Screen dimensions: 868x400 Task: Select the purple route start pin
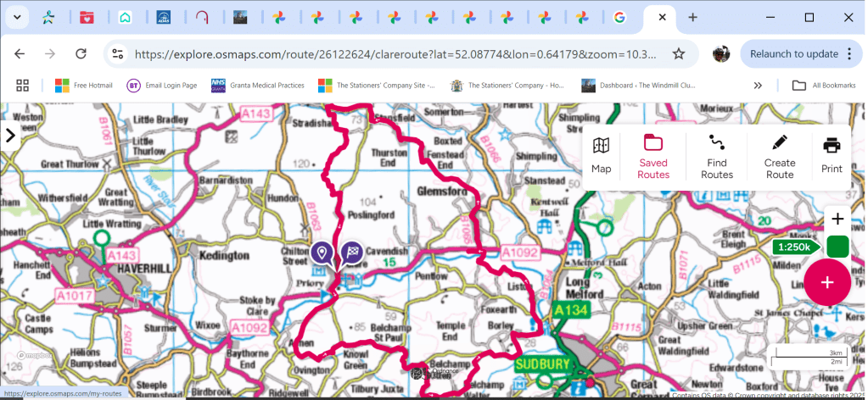[322, 253]
